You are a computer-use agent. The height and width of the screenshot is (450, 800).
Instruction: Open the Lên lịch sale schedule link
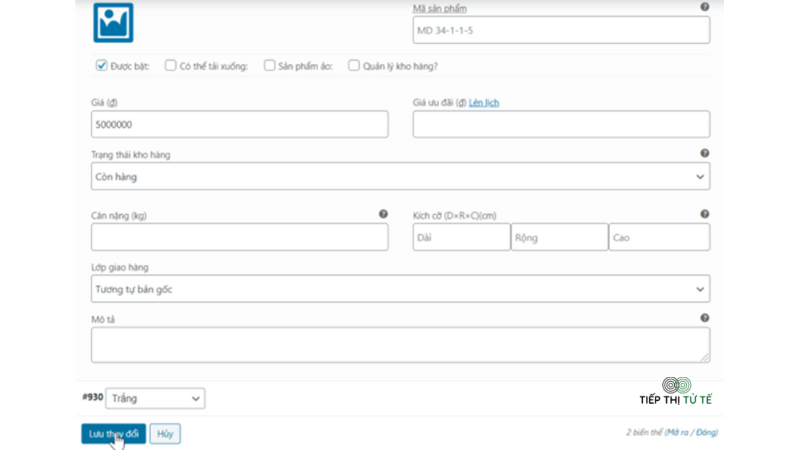pos(484,103)
